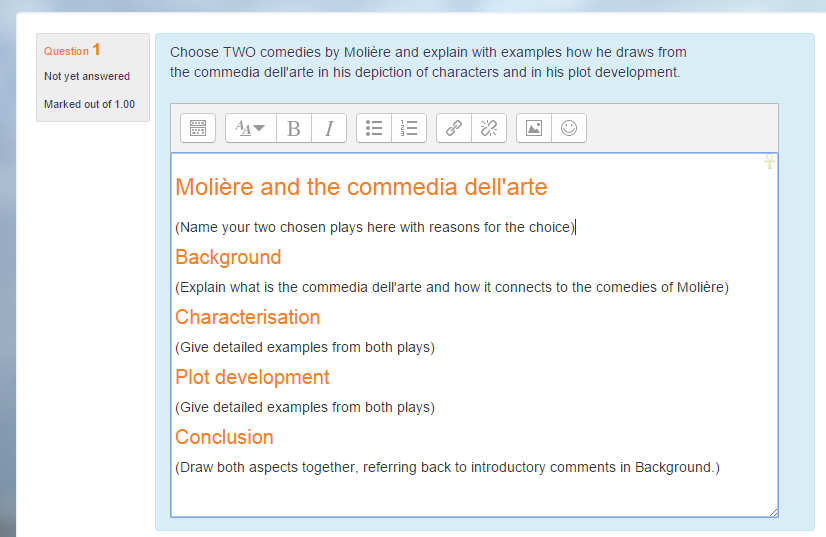The image size is (826, 537).
Task: Insert an image into the editor
Action: [534, 128]
